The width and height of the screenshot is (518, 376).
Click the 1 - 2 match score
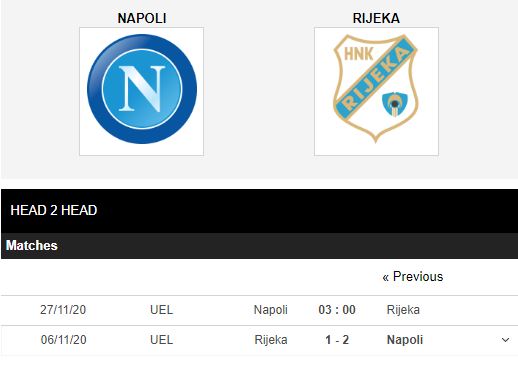(337, 340)
